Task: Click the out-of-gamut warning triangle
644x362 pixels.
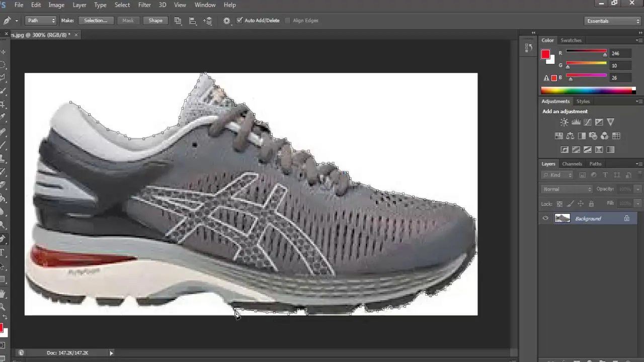Action: [546, 78]
